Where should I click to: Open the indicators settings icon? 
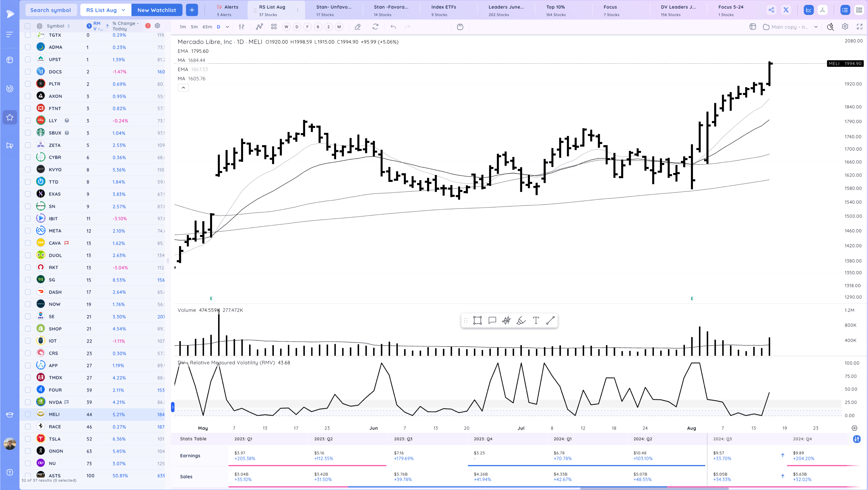(x=241, y=27)
